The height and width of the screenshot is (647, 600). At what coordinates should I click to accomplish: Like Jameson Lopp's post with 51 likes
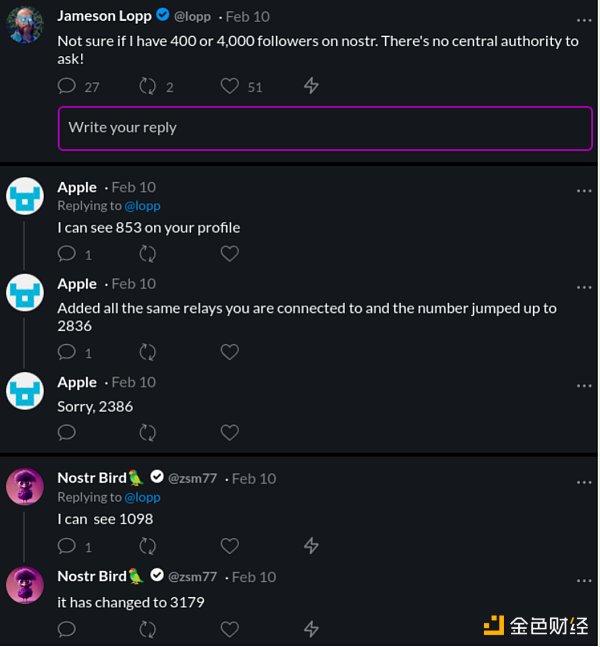click(x=230, y=87)
